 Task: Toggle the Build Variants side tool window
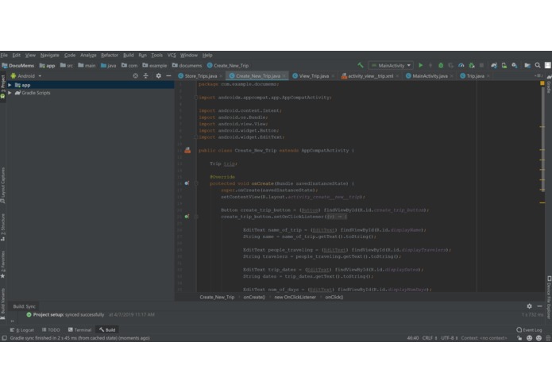pos(3,303)
